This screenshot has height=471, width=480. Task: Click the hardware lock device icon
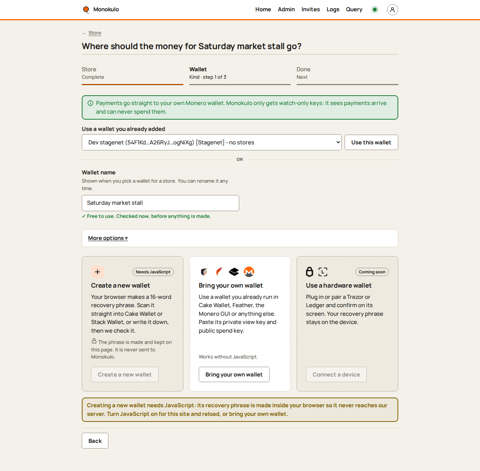[x=309, y=272]
